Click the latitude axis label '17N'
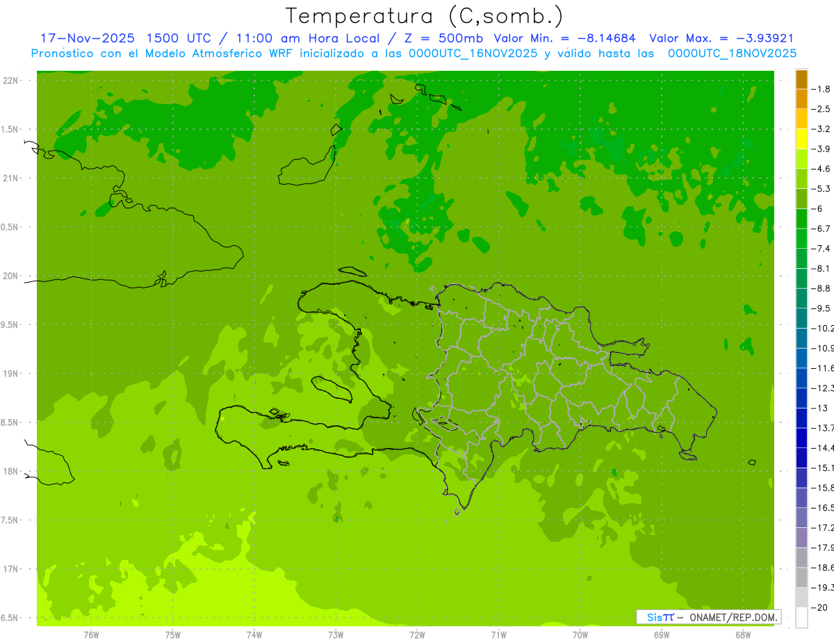834x644 pixels. click(10, 569)
